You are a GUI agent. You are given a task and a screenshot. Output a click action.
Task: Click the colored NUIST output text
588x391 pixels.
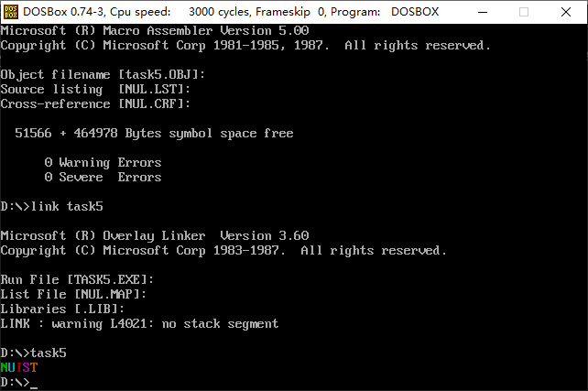click(x=19, y=367)
